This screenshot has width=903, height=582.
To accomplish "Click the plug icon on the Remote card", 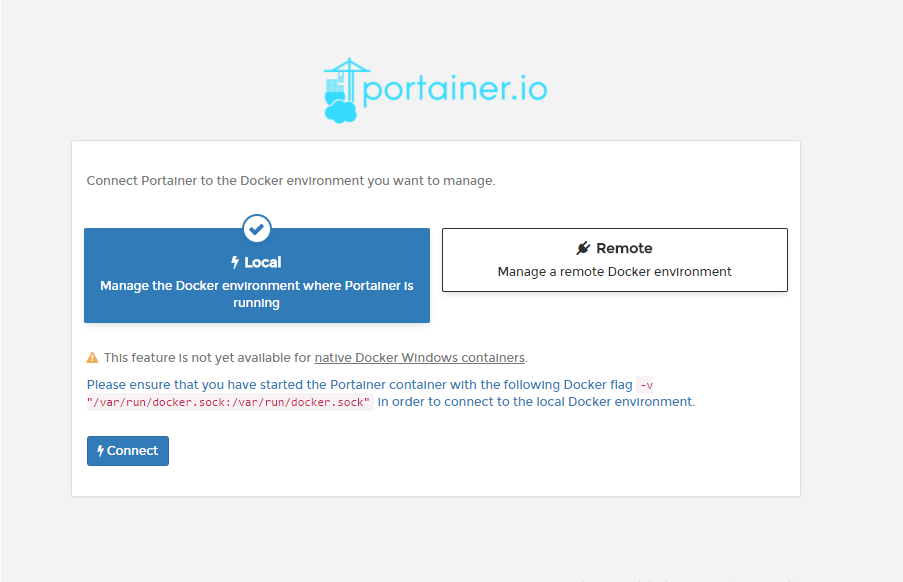I will click(x=582, y=247).
